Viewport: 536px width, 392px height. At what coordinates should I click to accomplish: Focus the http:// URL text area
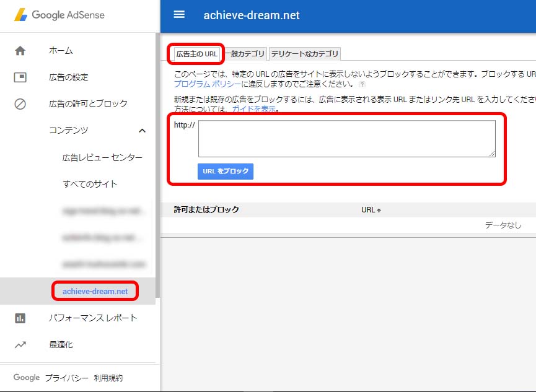tap(346, 139)
